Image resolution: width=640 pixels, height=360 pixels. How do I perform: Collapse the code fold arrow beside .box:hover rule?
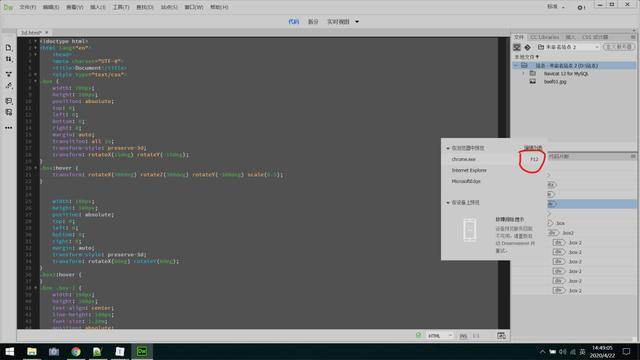(x=36, y=168)
